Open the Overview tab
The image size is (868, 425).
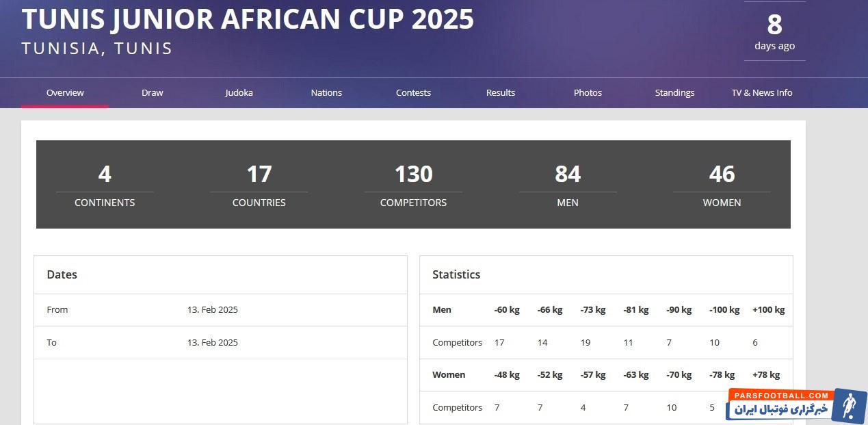[x=65, y=92]
